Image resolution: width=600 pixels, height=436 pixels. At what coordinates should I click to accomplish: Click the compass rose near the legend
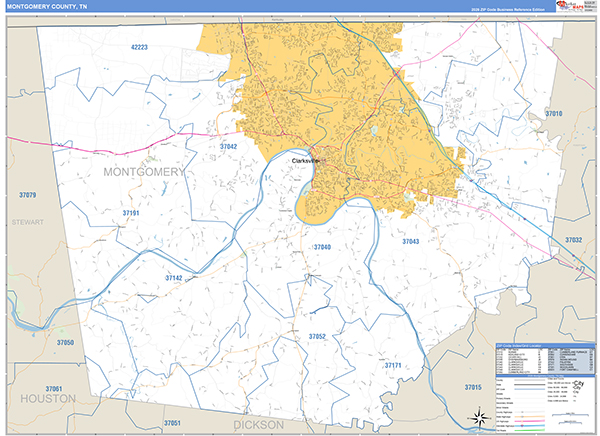coord(480,417)
